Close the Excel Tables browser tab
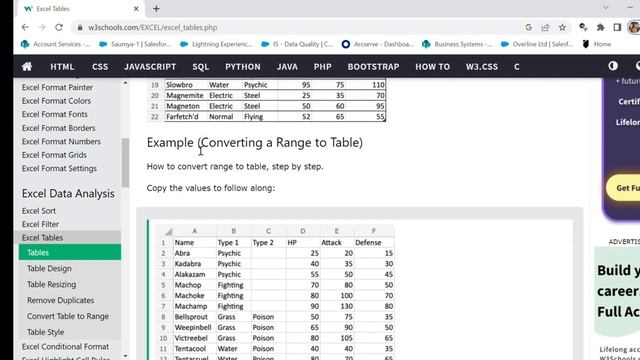The width and height of the screenshot is (640, 360). click(136, 9)
